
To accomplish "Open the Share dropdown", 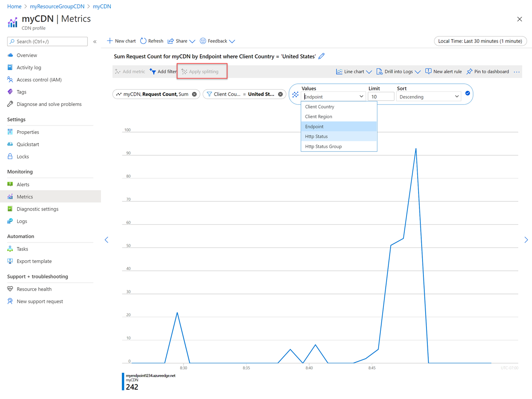I will [181, 41].
